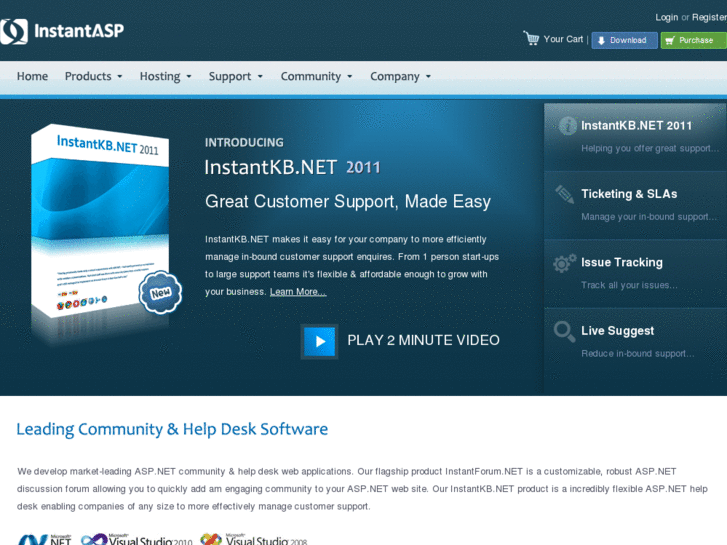
Task: Click the Microsoft .NET logo
Action: [x=45, y=539]
